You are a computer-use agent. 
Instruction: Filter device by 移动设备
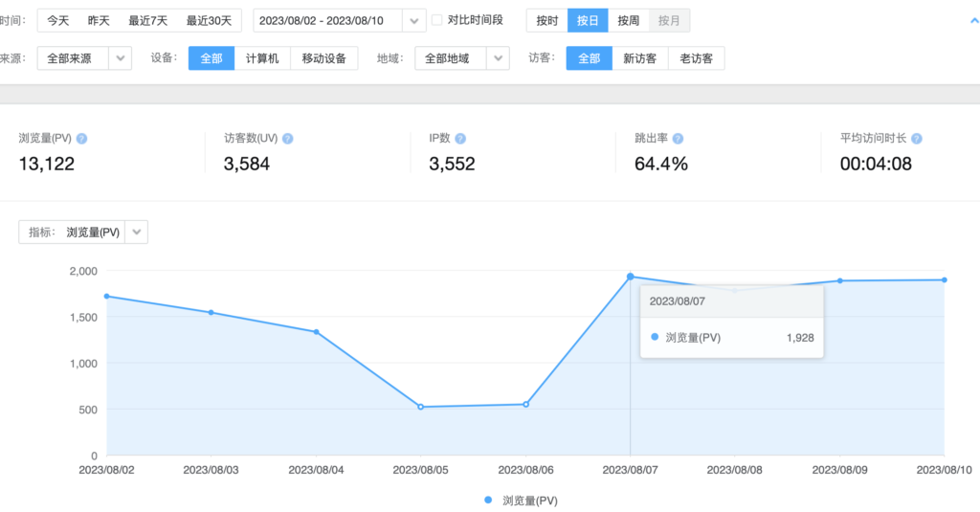[x=323, y=58]
